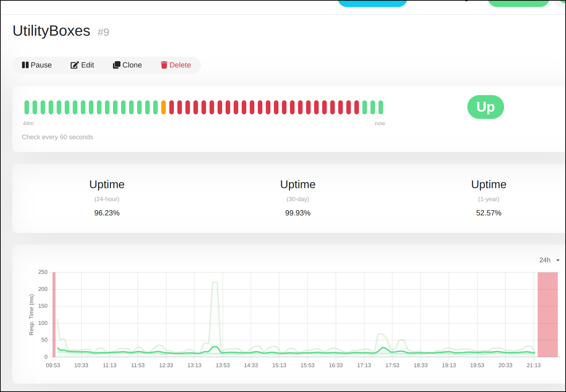The height and width of the screenshot is (392, 566).
Task: Click the response time spike peak near 13:53
Action: point(215,282)
